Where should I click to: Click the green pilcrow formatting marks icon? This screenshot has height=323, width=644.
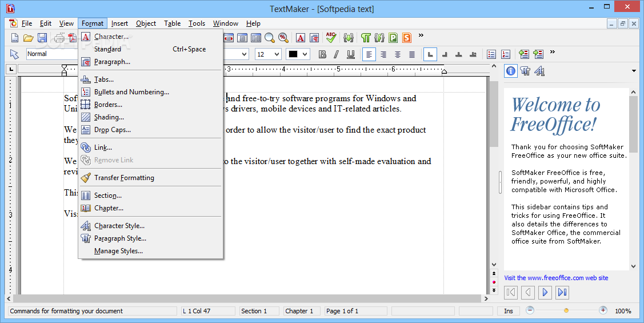(366, 38)
